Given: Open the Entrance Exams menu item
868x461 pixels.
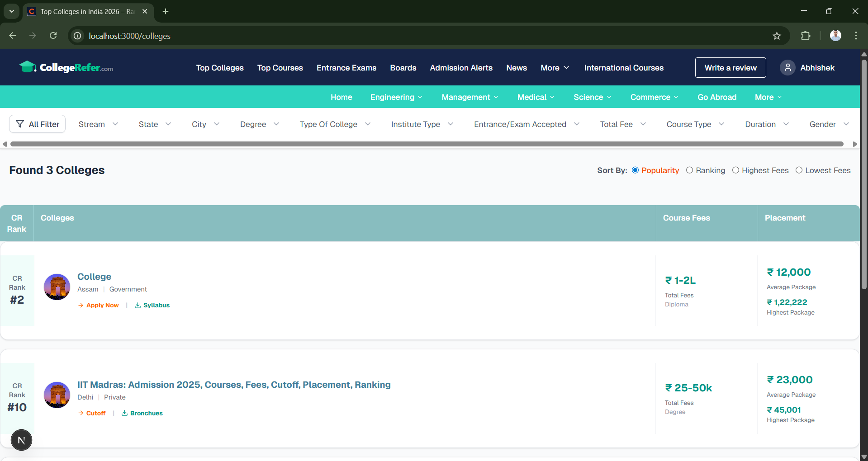Looking at the screenshot, I should [346, 68].
